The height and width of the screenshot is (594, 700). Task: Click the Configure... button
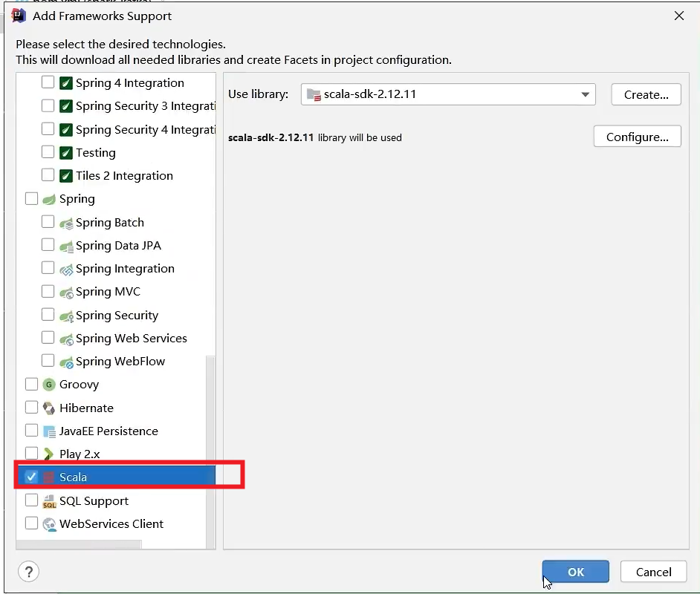[x=637, y=137]
